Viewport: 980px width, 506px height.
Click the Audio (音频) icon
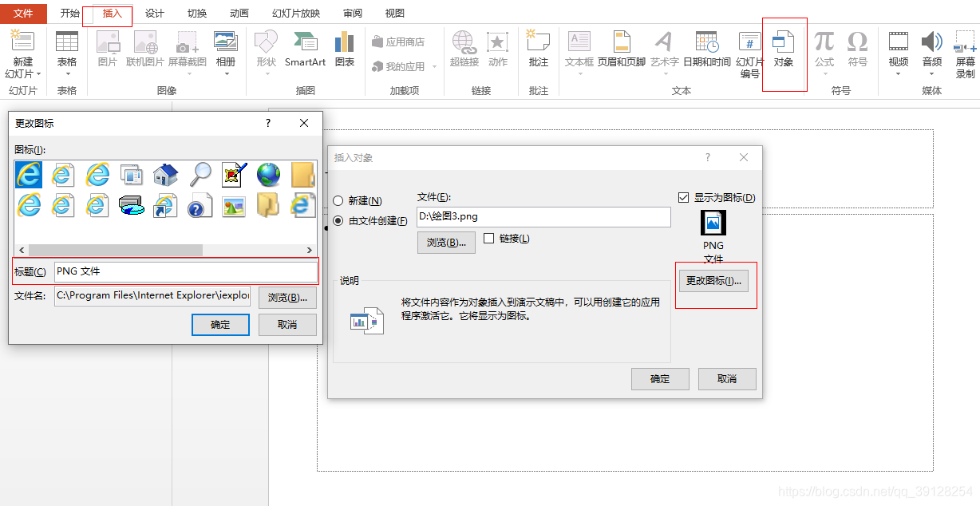[x=932, y=42]
